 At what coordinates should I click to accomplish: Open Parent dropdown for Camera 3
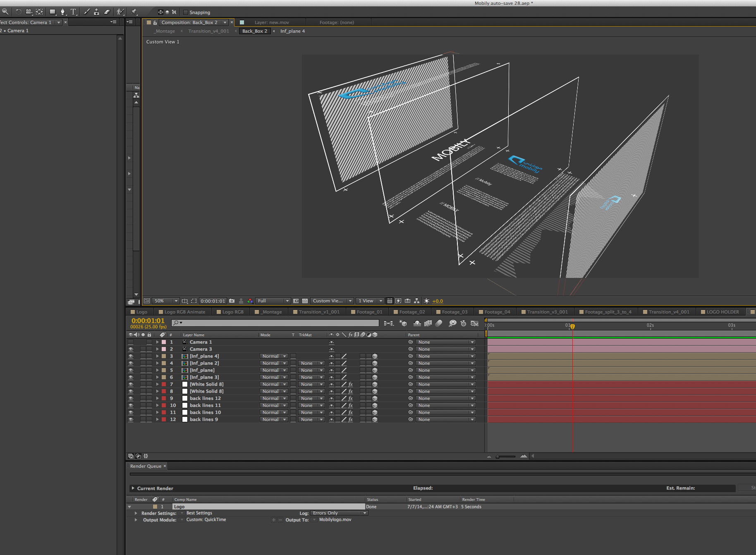pyautogui.click(x=445, y=349)
